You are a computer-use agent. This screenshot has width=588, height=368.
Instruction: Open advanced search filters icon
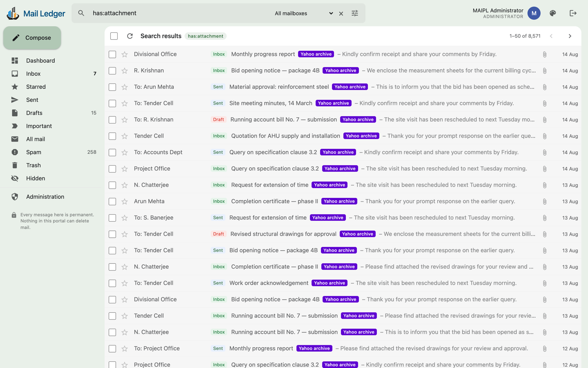tap(355, 13)
